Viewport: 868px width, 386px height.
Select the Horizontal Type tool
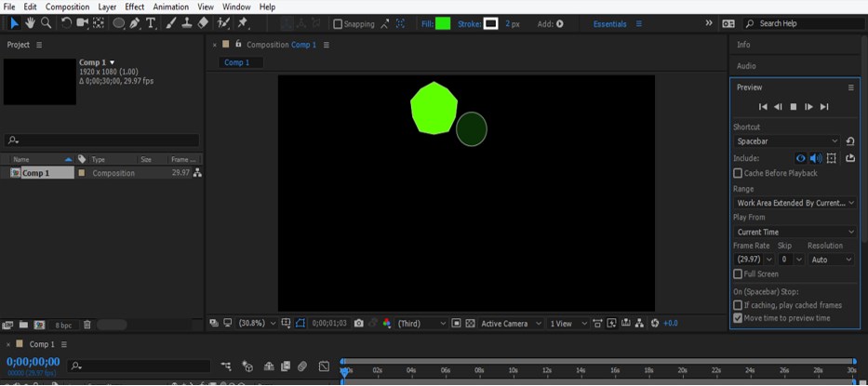pyautogui.click(x=151, y=23)
